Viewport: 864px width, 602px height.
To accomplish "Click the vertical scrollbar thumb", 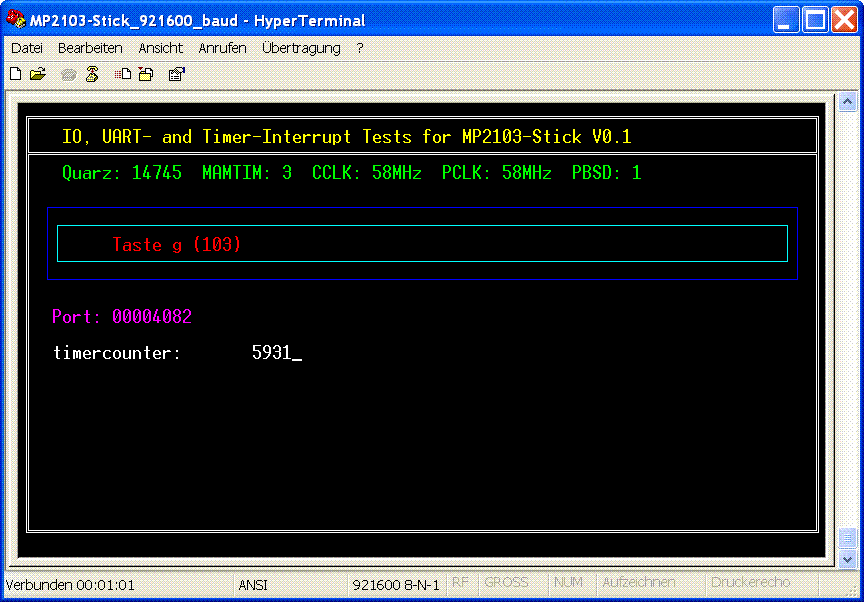I will (x=847, y=538).
